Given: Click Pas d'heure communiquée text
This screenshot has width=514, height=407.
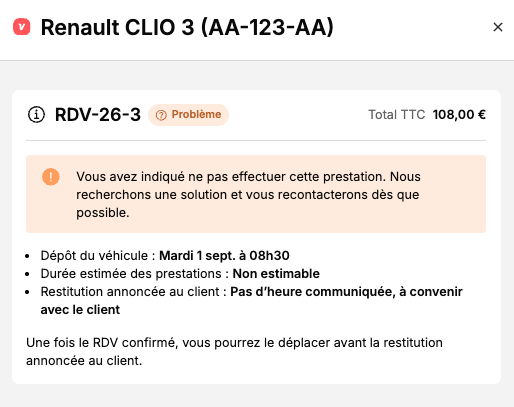Looking at the screenshot, I should coord(311,292).
